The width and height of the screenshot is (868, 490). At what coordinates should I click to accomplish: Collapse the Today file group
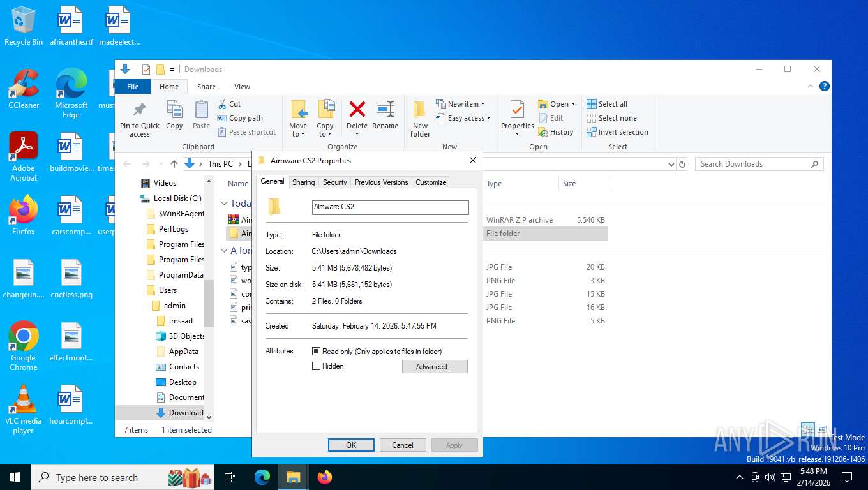[225, 204]
